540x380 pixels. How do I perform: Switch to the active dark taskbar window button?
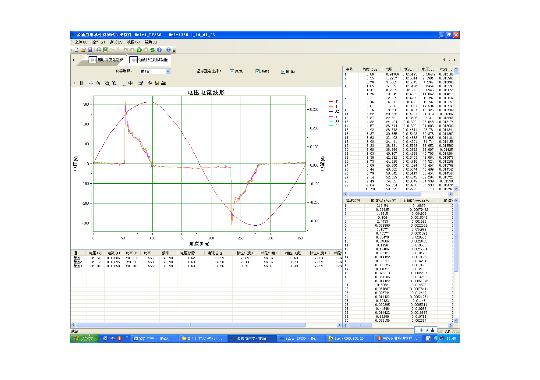pos(252,338)
